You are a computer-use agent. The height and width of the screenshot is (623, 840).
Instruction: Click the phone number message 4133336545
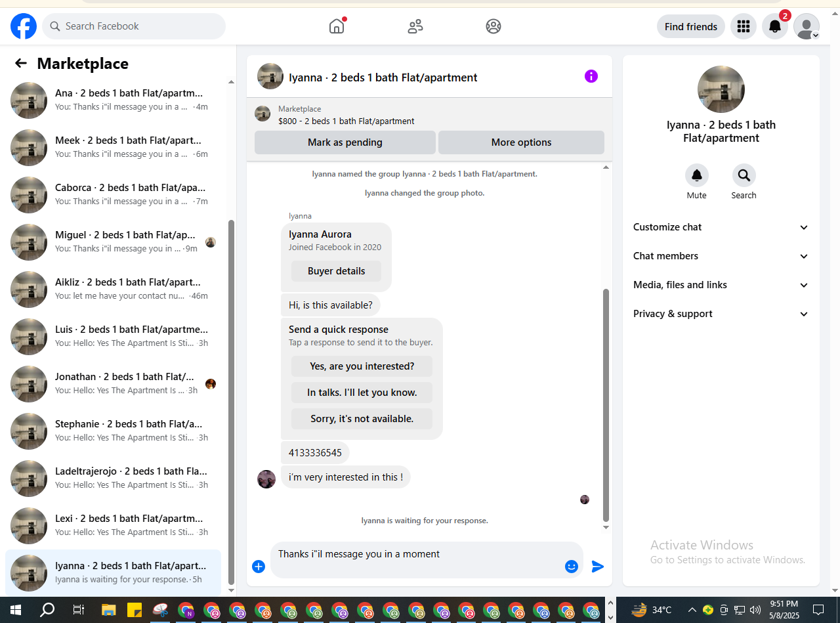[x=315, y=453]
